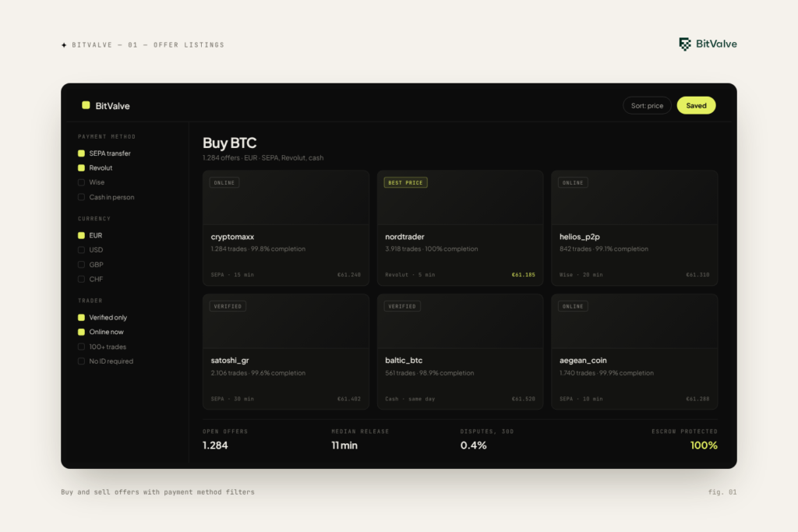Screen dimensions: 798x532
Task: Click the VERIFIED badge on baltic_btc card
Action: tap(402, 306)
